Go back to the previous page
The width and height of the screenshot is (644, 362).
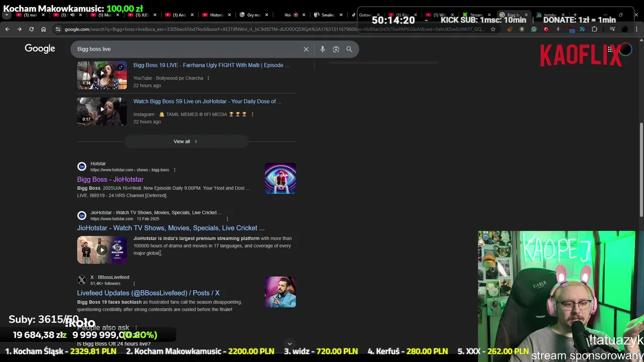coord(7,29)
